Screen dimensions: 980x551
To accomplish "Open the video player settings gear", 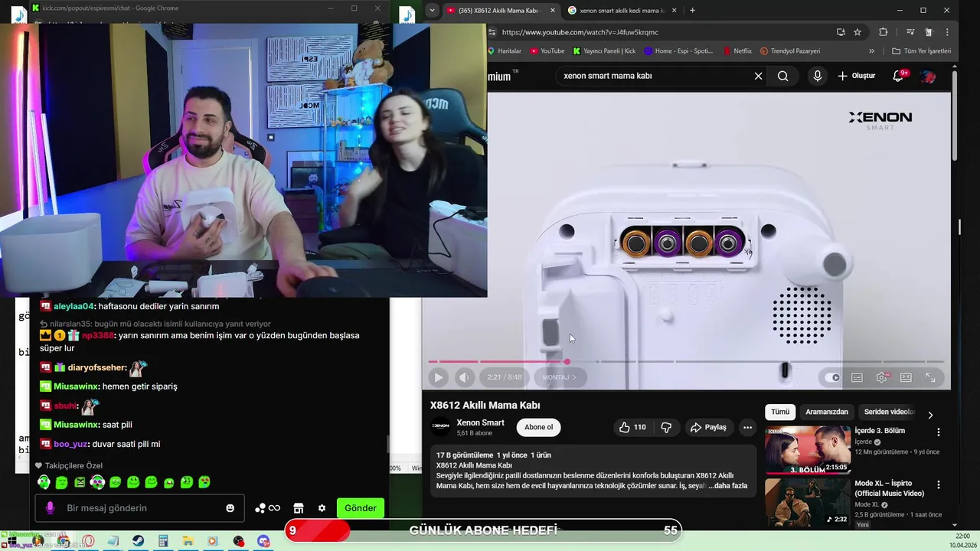I will point(881,377).
